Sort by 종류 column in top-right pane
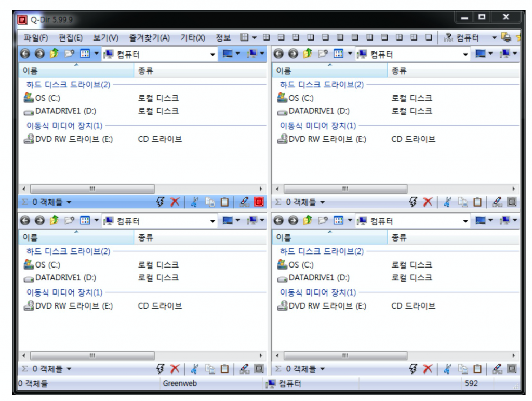The image size is (532, 401). [x=453, y=71]
